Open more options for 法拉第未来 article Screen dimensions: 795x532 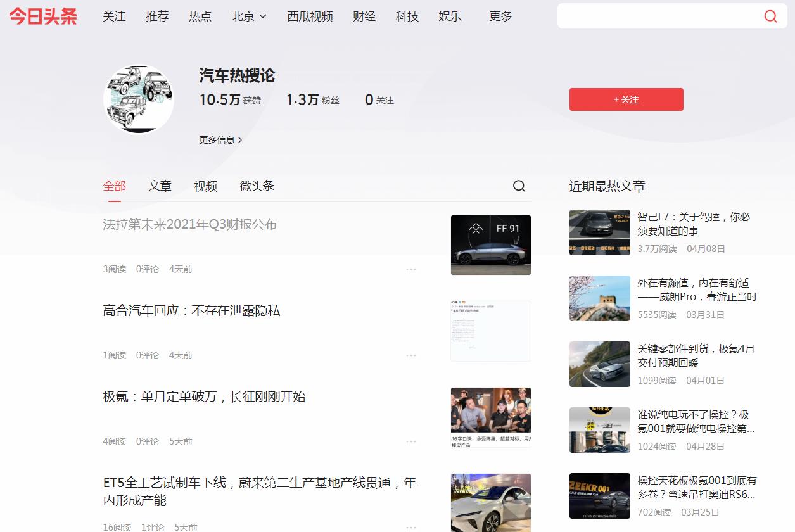[411, 269]
